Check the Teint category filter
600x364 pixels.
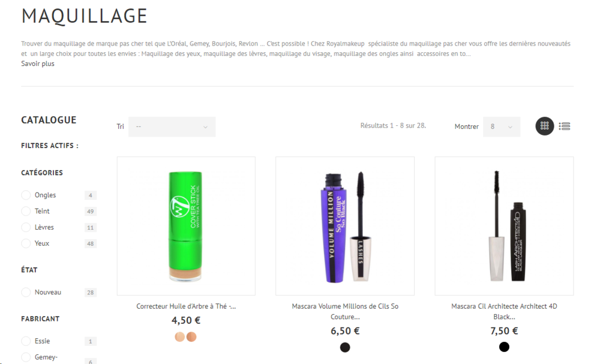click(x=26, y=211)
